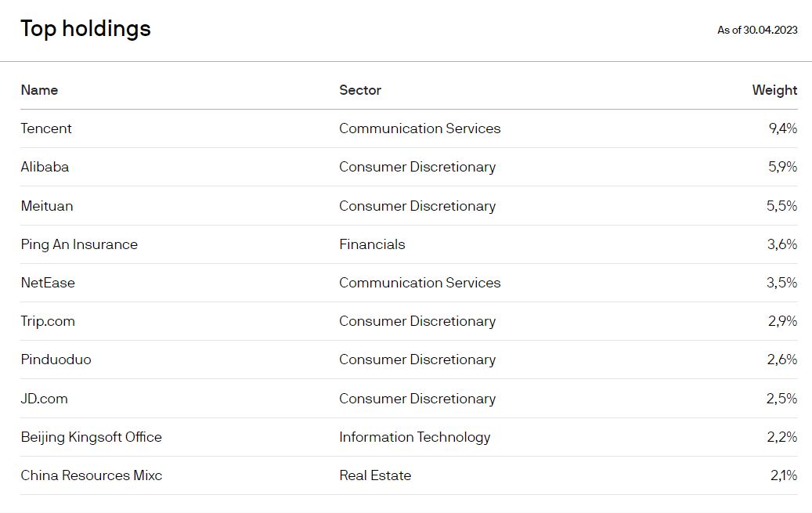This screenshot has height=513, width=812.
Task: Open the Ping An Insurance holding
Action: 79,244
